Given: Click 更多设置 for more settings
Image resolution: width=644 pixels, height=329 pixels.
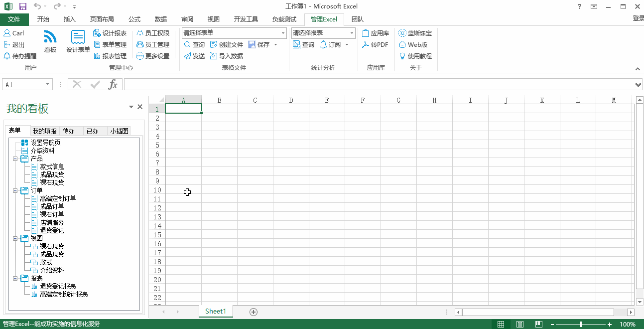Looking at the screenshot, I should 153,56.
